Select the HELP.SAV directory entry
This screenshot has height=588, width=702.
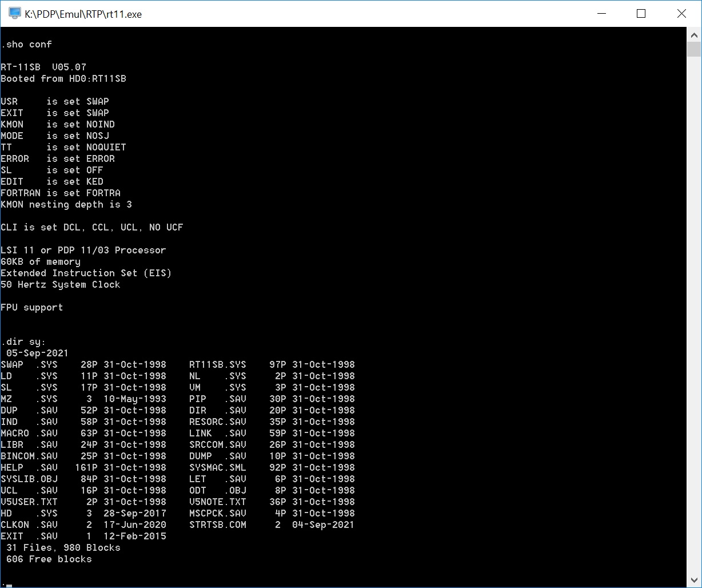click(x=29, y=467)
